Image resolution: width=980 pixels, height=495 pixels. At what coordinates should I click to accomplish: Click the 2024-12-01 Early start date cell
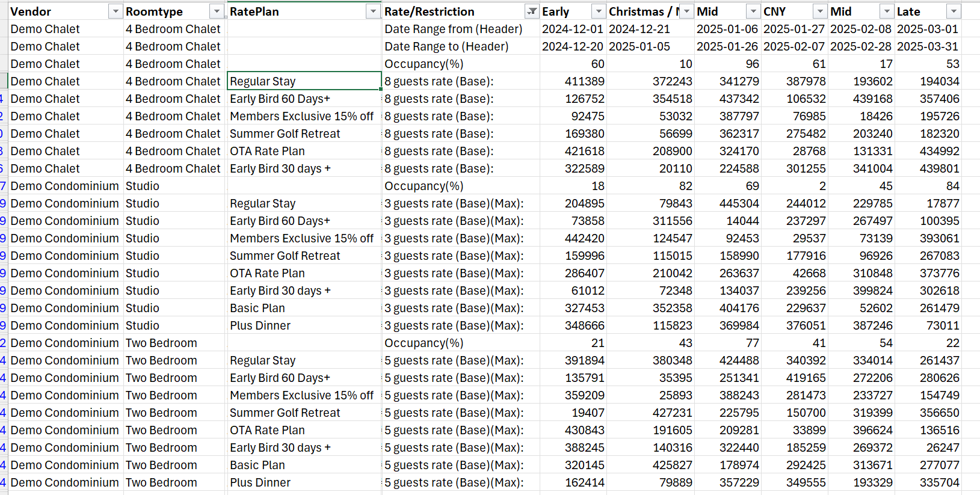(x=572, y=29)
